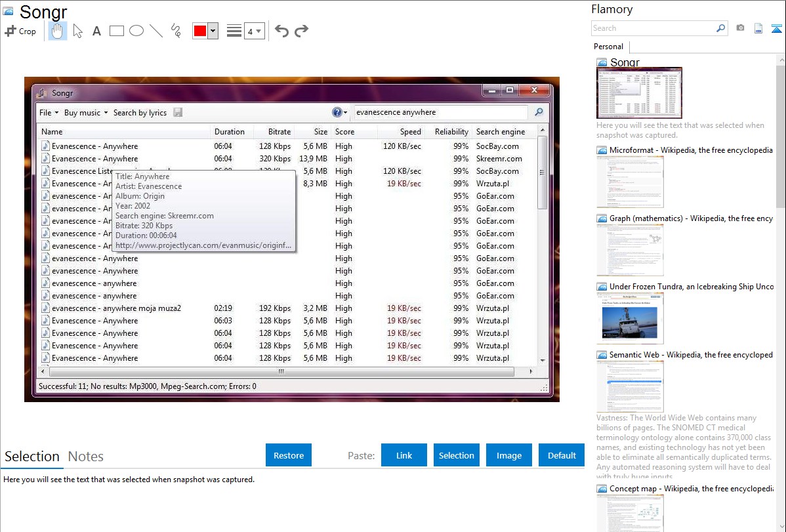This screenshot has width=786, height=532.
Task: Open the line width dropdown showing 4
Action: (x=254, y=31)
